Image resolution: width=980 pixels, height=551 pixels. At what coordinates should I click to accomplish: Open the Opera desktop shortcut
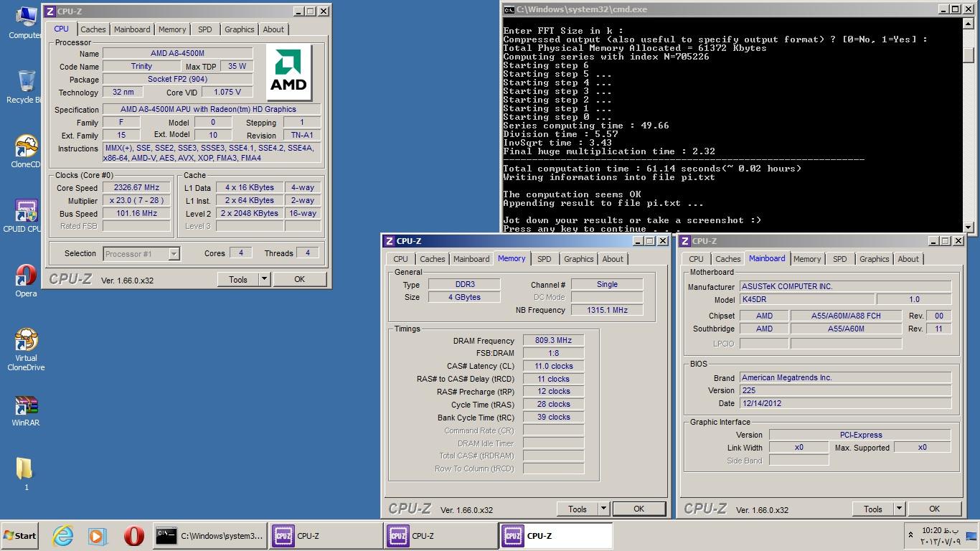[26, 281]
